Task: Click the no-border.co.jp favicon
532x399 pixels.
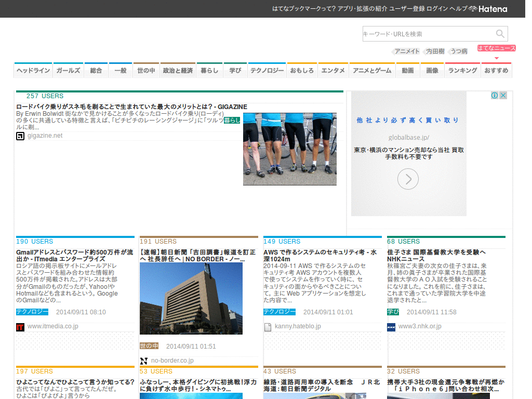Action: [x=144, y=361]
